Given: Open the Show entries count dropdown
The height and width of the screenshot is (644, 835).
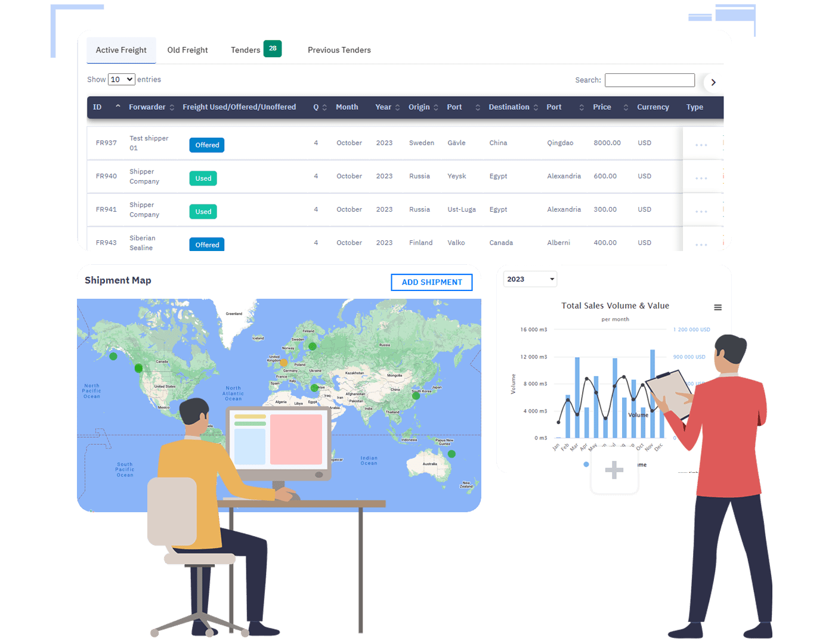Looking at the screenshot, I should coord(122,79).
